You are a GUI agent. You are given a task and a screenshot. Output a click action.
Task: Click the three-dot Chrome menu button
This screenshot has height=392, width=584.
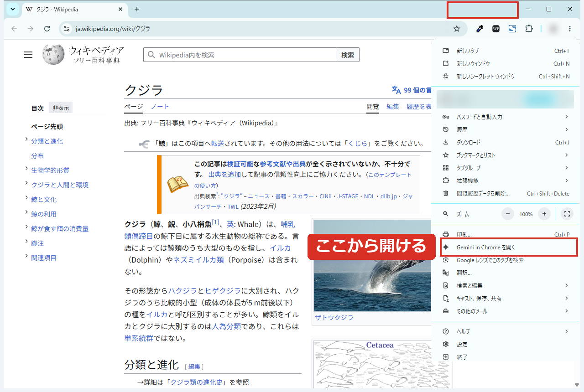coord(569,29)
